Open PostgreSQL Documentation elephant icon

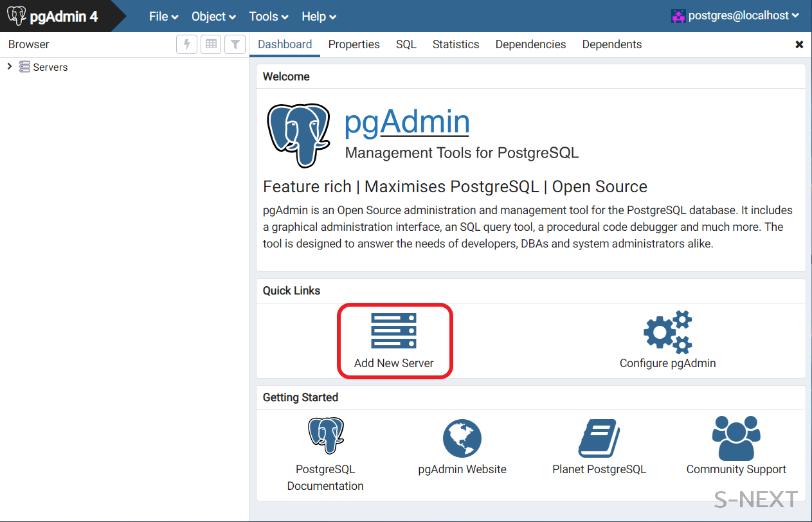point(325,436)
